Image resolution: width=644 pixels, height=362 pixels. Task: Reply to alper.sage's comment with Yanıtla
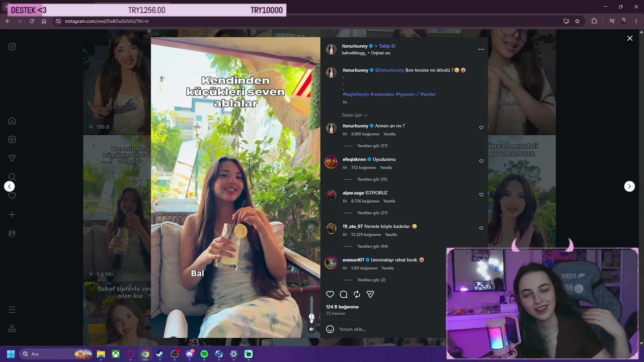click(x=389, y=201)
